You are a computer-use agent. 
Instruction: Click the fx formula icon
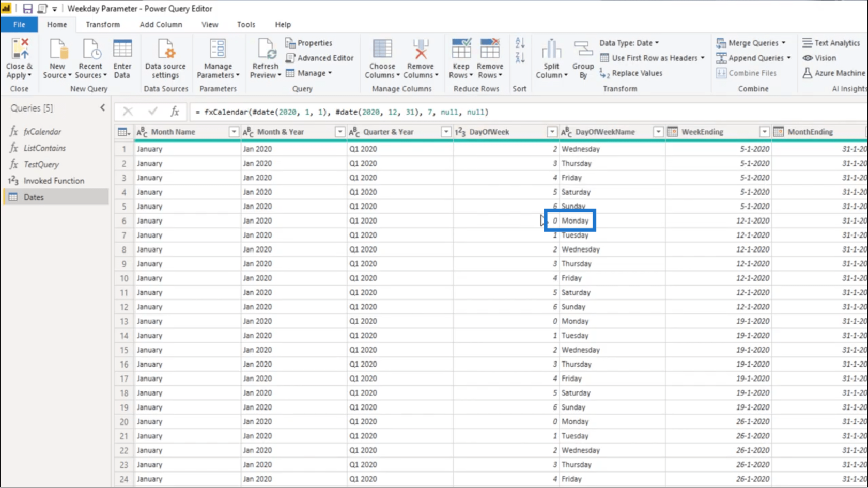[175, 112]
